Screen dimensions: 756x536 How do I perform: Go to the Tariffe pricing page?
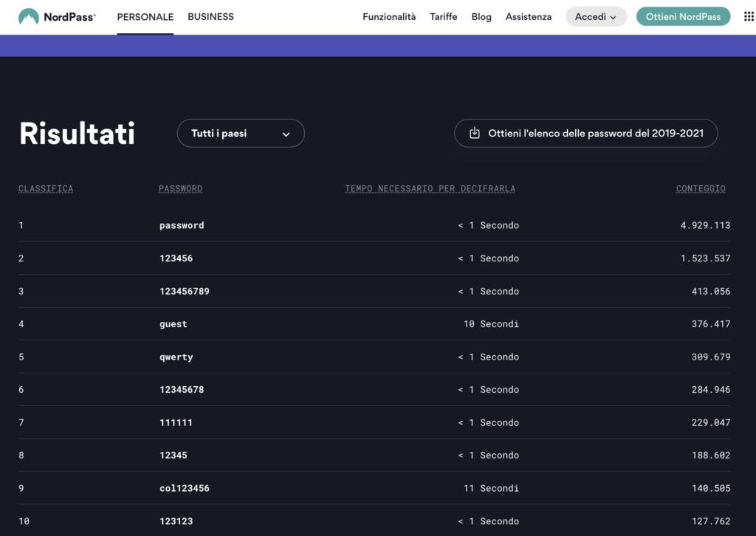pyautogui.click(x=444, y=17)
